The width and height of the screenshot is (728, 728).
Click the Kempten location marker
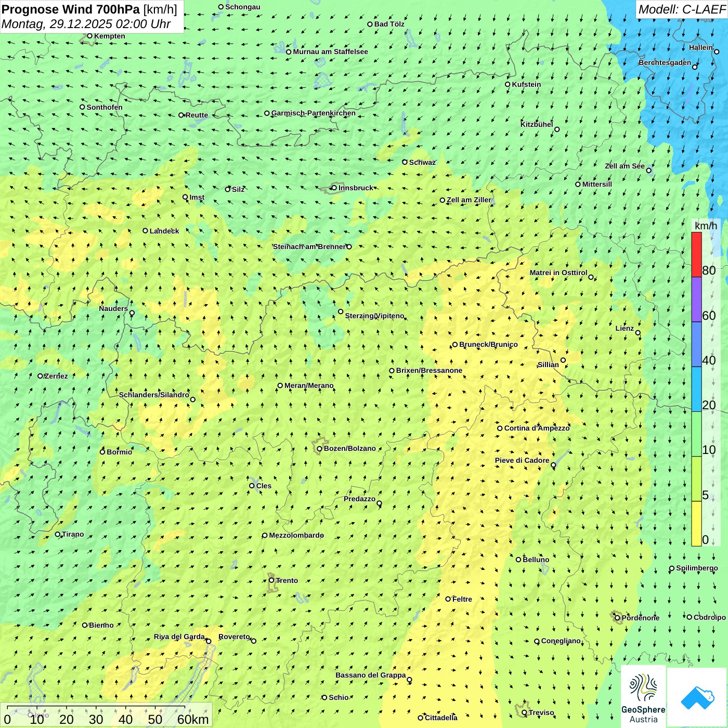(89, 36)
